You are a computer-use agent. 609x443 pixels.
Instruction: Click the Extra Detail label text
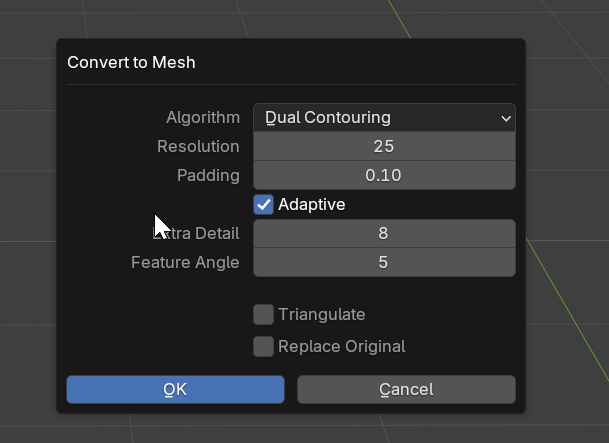coord(196,233)
